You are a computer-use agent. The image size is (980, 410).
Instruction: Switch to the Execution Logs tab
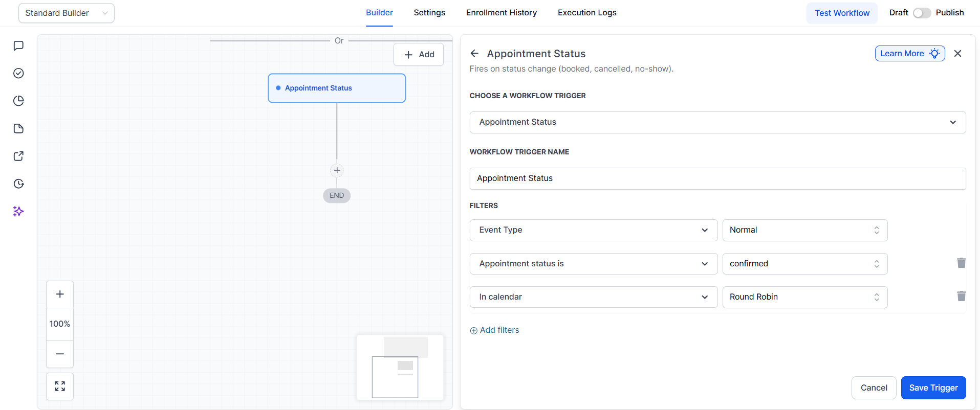click(587, 13)
